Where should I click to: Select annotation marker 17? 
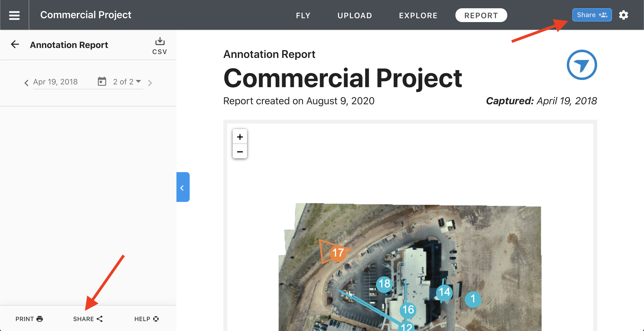(338, 253)
